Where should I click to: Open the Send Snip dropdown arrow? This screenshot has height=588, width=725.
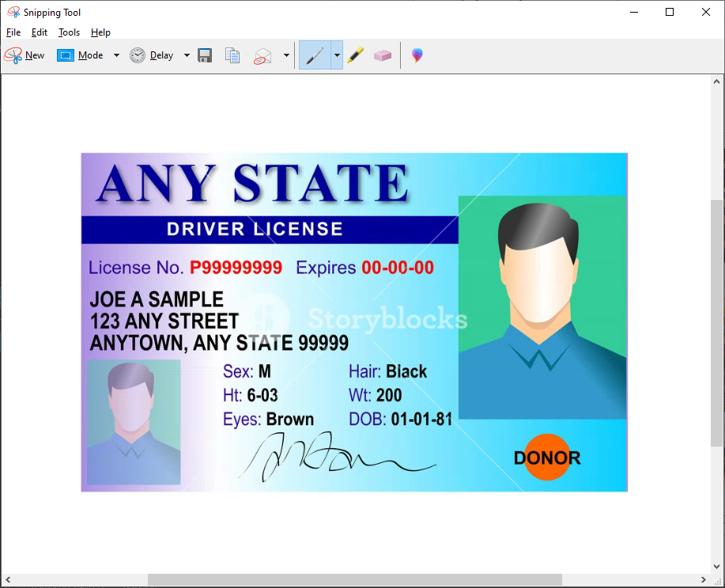click(x=286, y=55)
